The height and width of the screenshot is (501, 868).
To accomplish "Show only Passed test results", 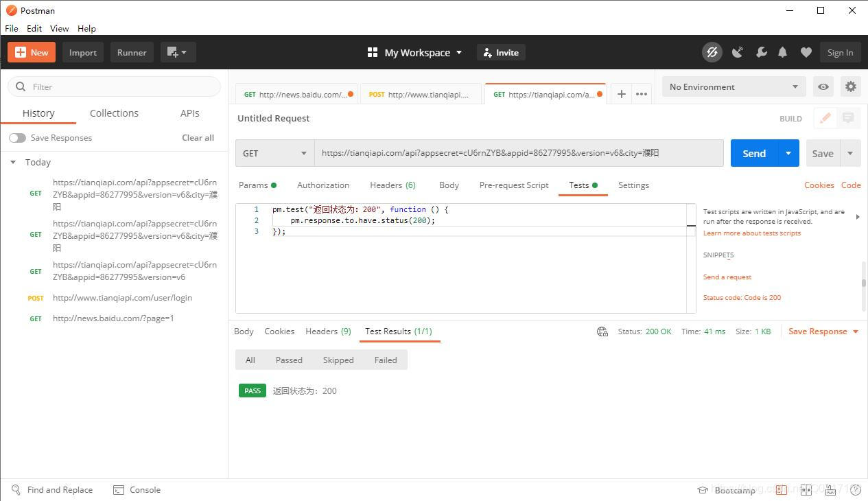I will 289,360.
